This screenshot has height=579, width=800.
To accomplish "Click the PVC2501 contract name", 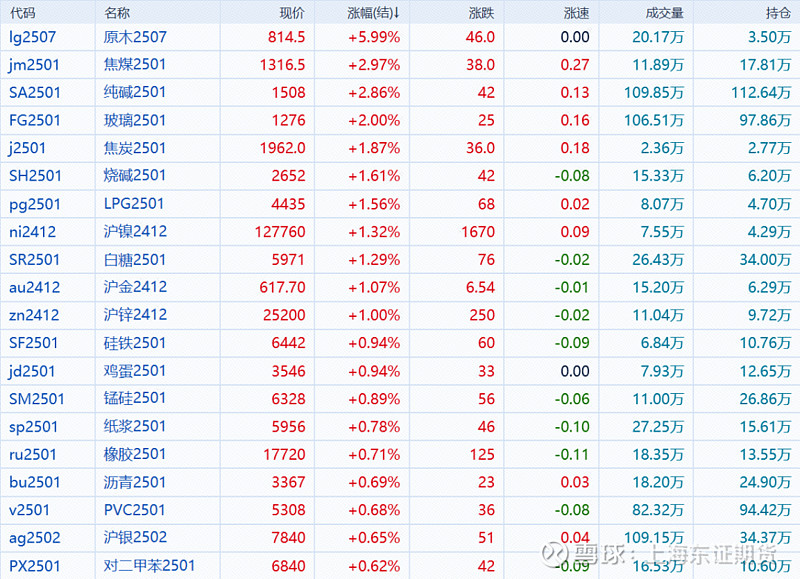I will tap(135, 510).
